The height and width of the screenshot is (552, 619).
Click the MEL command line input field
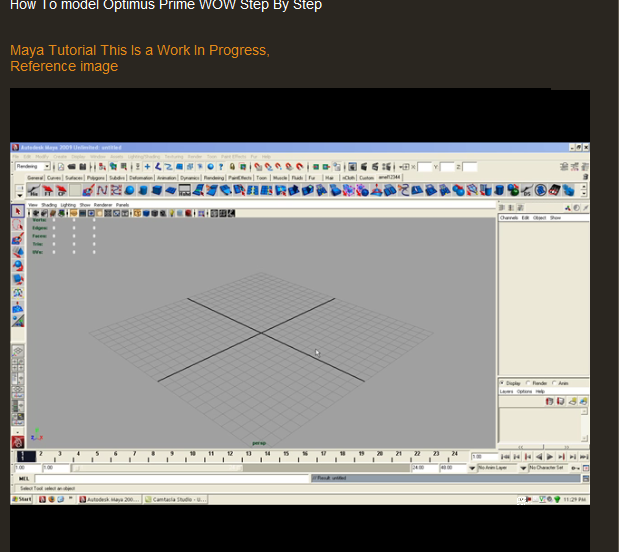(x=171, y=479)
